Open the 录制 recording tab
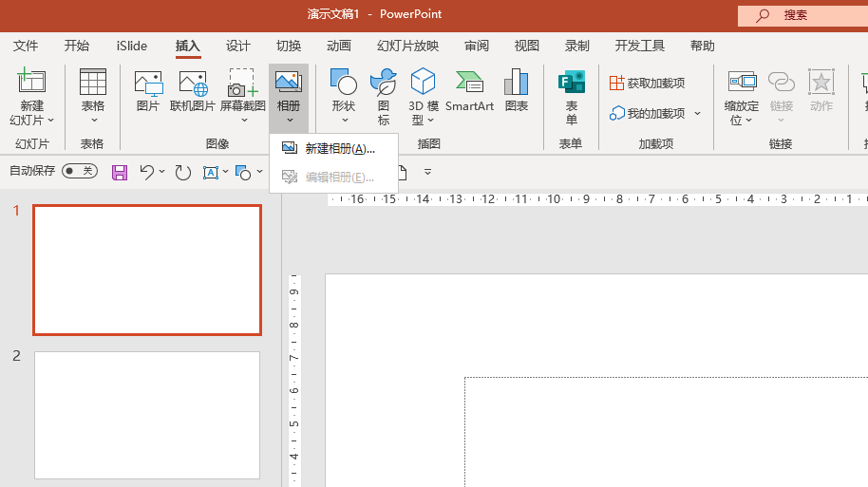Screen dimensions: 868x487 (x=576, y=46)
